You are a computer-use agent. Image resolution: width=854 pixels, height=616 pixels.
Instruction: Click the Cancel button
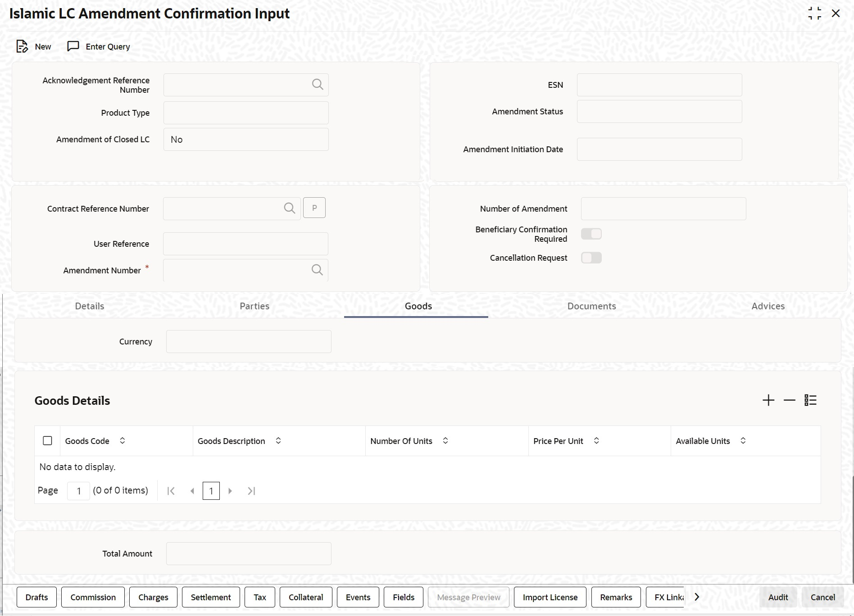(x=822, y=597)
